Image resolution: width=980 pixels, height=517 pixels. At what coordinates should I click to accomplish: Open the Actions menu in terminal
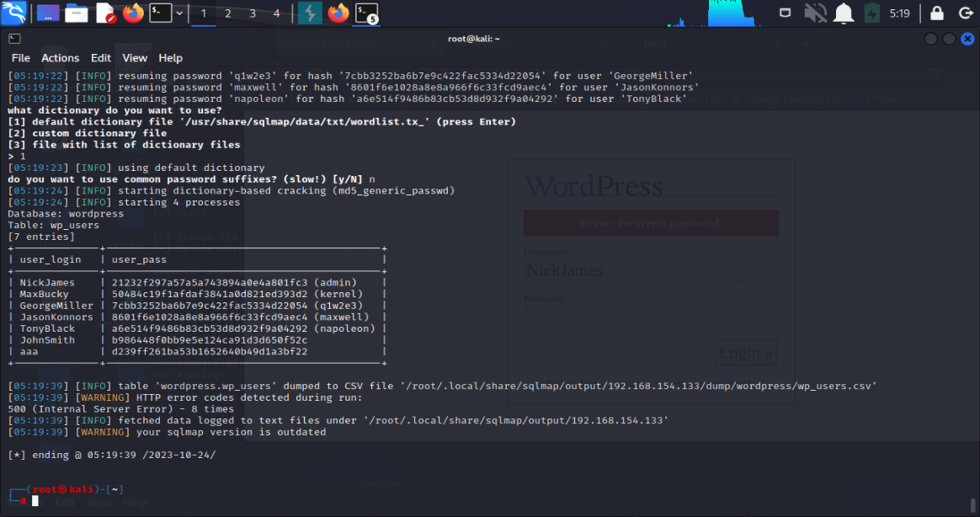[61, 58]
